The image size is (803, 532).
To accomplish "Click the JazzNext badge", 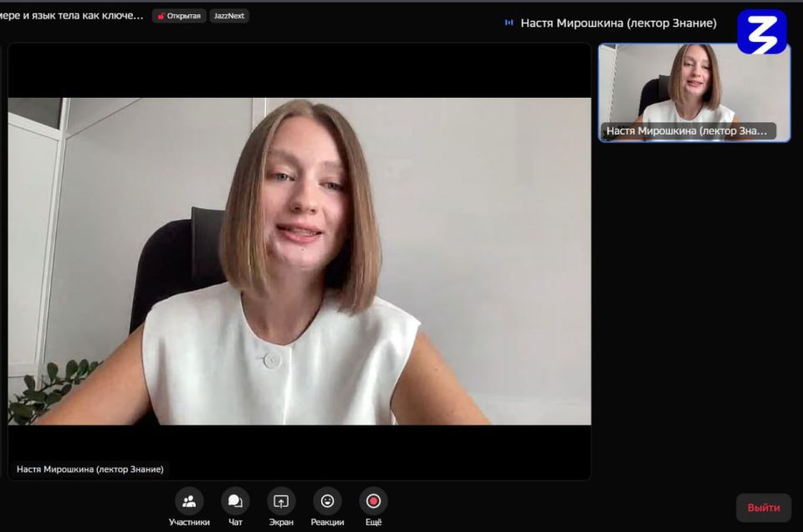I will pos(229,16).
